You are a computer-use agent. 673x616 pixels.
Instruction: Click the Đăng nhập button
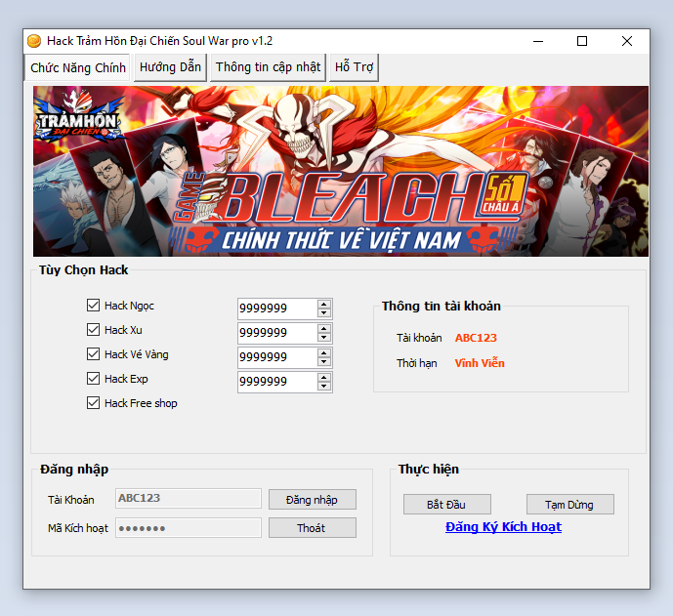[x=312, y=500]
